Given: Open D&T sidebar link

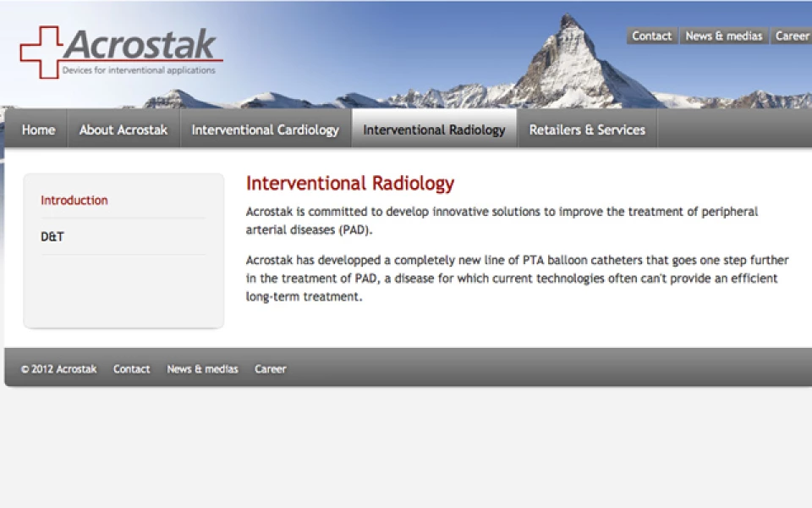Looking at the screenshot, I should [x=52, y=237].
